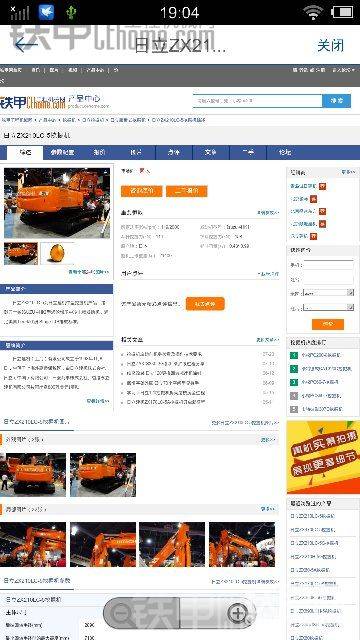
Task: Open third photo in four-image gallery row
Action: tap(172, 544)
